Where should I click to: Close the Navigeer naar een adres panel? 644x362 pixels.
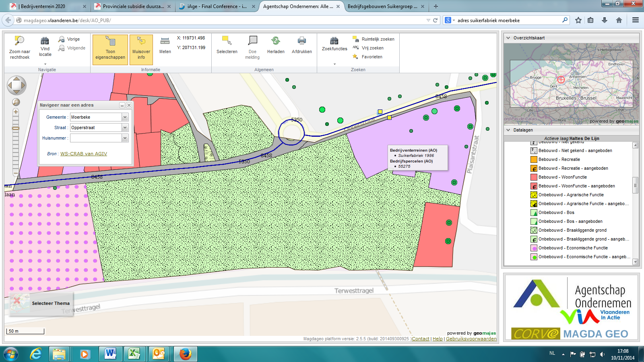(129, 105)
